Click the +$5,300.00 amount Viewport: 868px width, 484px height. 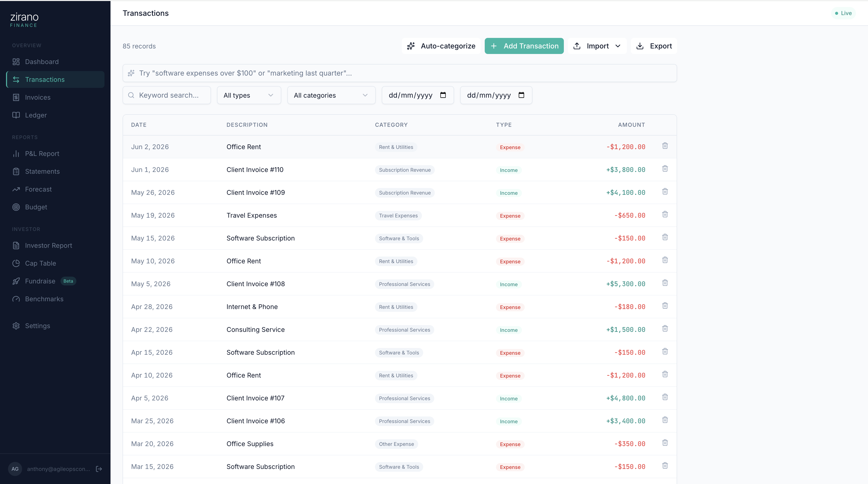coord(626,284)
